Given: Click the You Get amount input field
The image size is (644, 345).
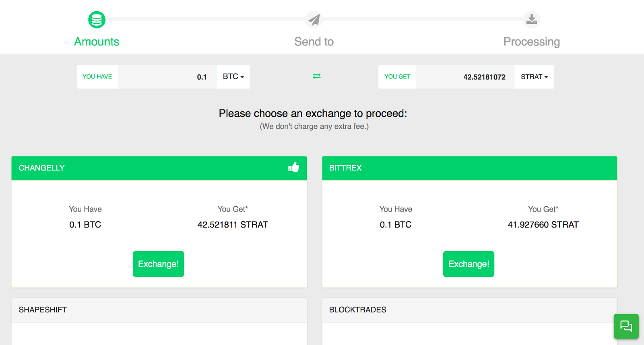Looking at the screenshot, I should tap(465, 77).
